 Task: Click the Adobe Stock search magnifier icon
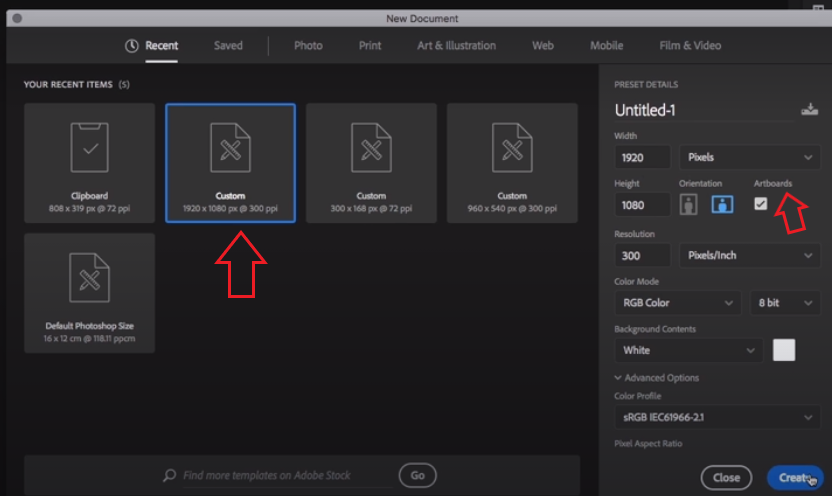point(169,475)
